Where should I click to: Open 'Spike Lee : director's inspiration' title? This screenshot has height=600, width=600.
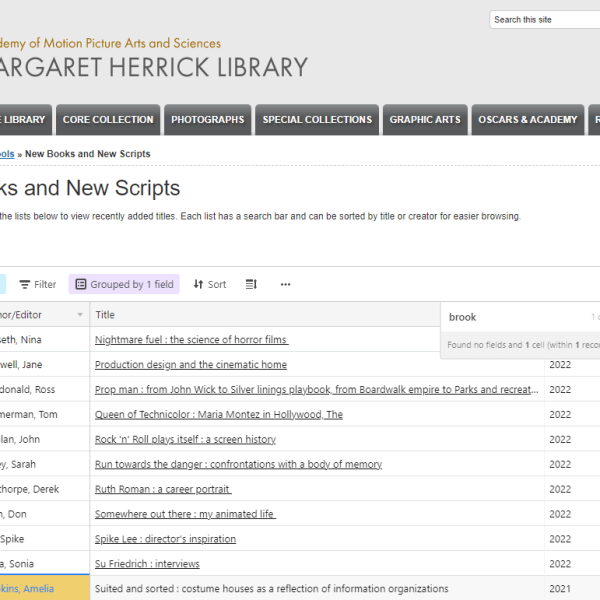pyautogui.click(x=165, y=539)
